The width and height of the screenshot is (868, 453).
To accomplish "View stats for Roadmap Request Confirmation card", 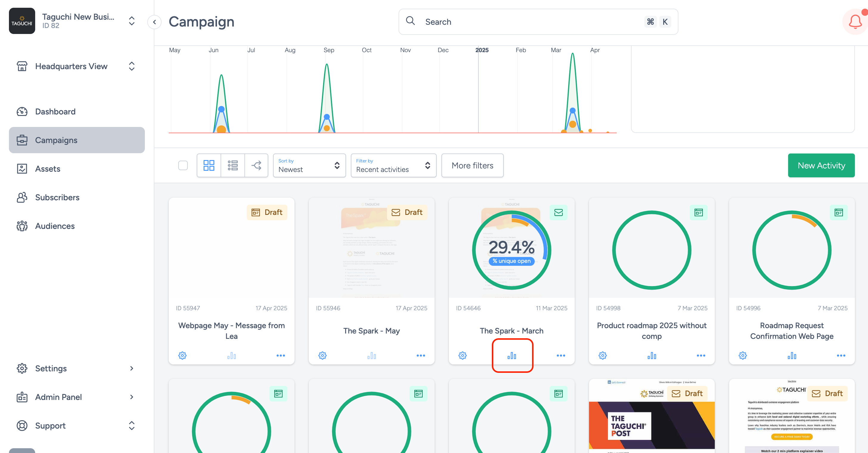I will [x=792, y=355].
